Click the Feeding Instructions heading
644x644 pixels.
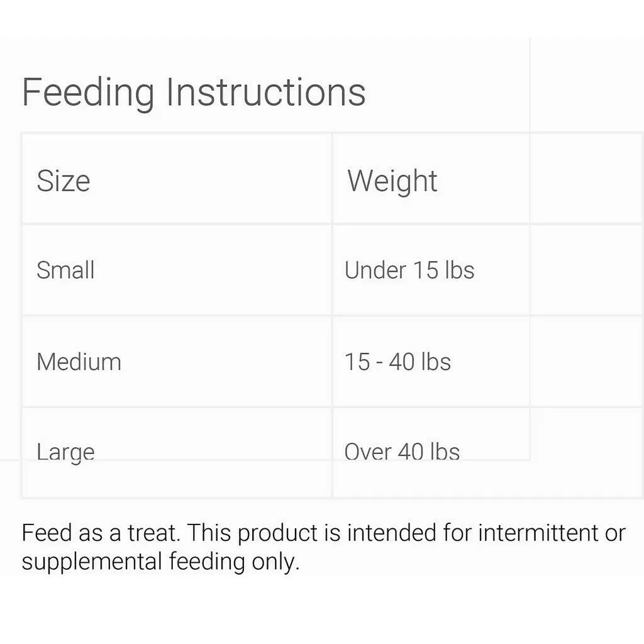click(194, 92)
